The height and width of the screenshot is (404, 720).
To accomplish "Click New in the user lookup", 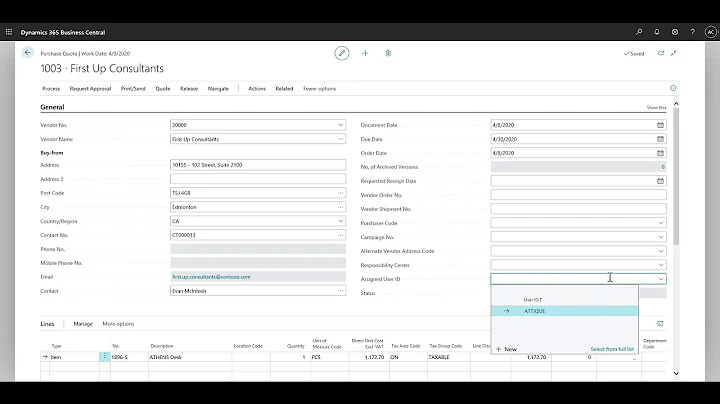I will 506,349.
